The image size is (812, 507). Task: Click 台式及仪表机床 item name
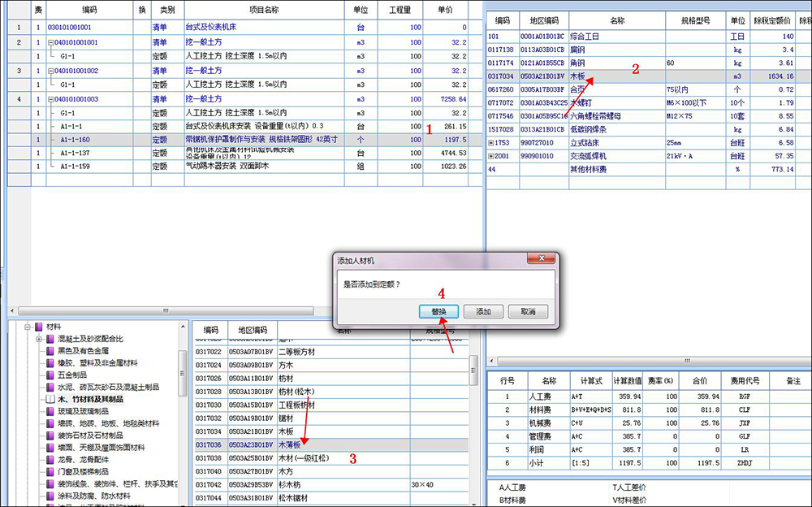[x=211, y=27]
